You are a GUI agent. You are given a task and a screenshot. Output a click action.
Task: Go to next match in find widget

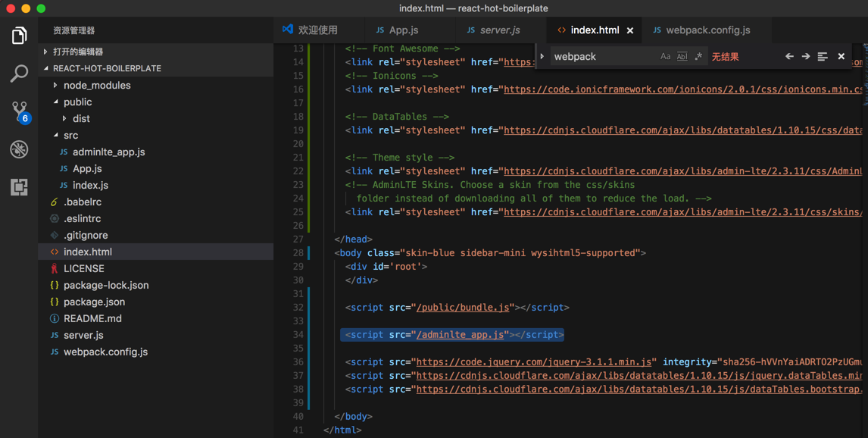coord(806,57)
